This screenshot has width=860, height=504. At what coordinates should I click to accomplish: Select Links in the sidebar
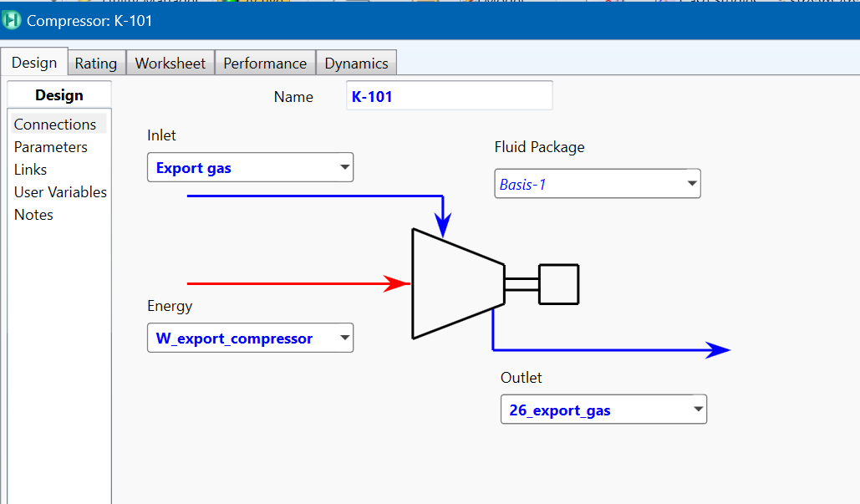tap(30, 169)
